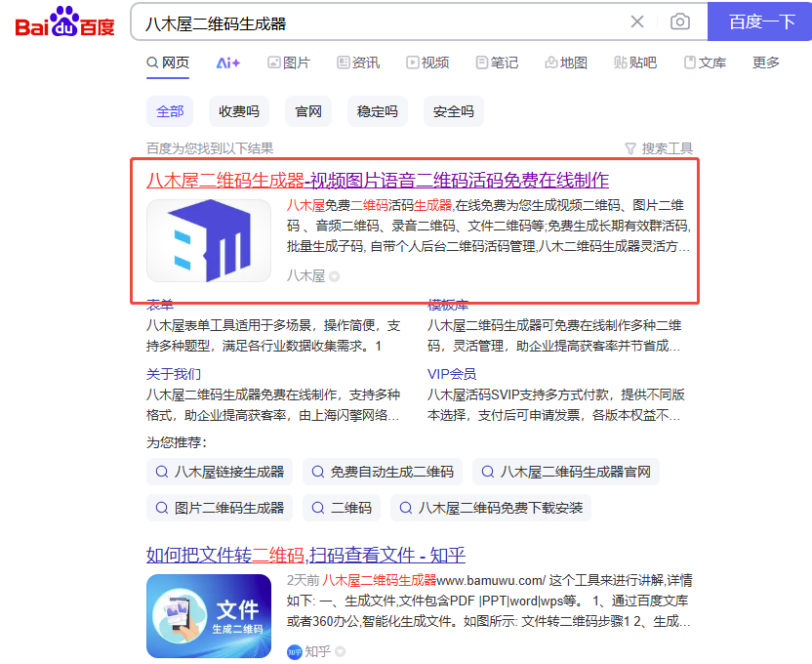This screenshot has width=812, height=664.
Task: Search suggestion 免费自动生成二维码
Action: (383, 472)
